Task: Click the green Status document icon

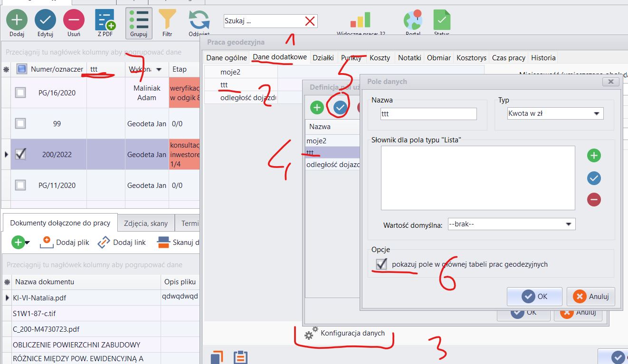Action: click(x=442, y=19)
